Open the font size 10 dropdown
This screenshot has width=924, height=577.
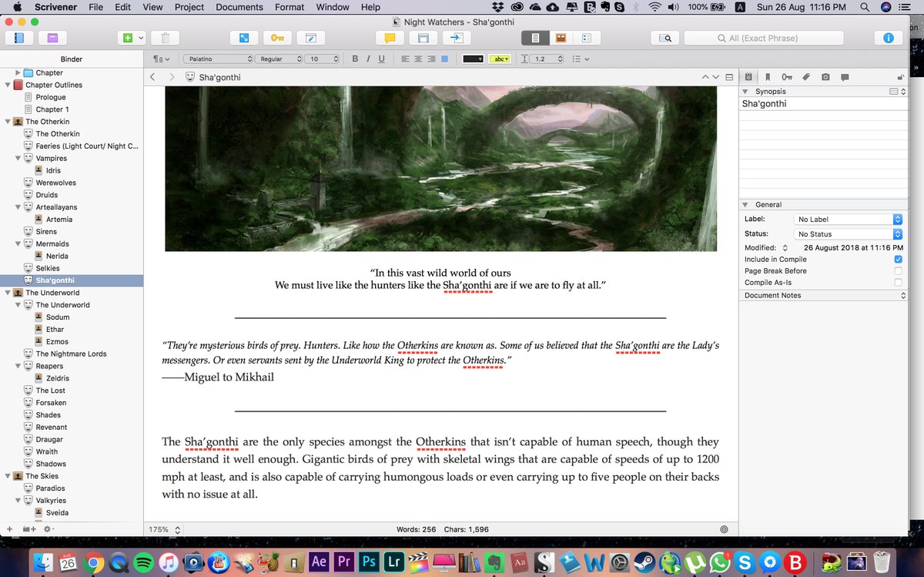[x=323, y=59]
